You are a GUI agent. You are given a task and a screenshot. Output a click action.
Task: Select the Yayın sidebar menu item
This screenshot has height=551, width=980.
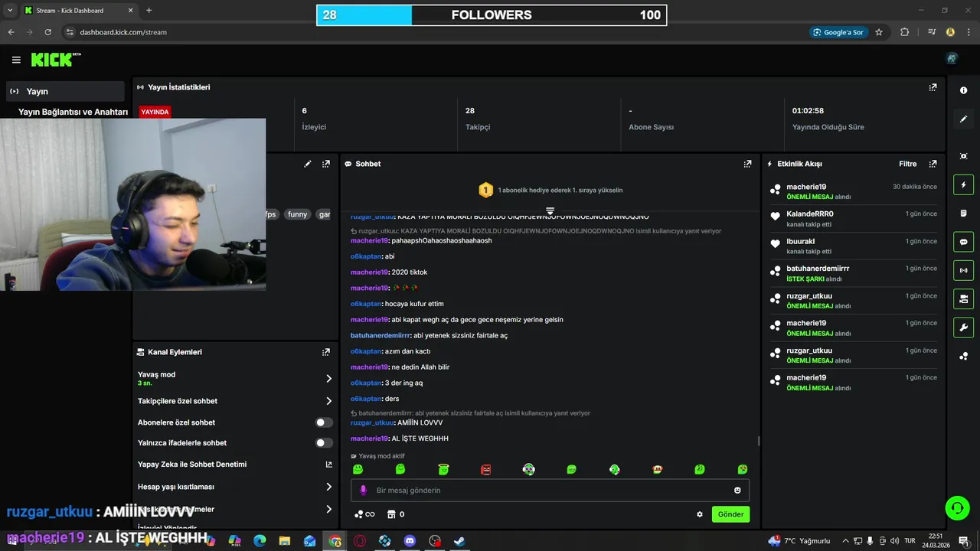tap(64, 91)
